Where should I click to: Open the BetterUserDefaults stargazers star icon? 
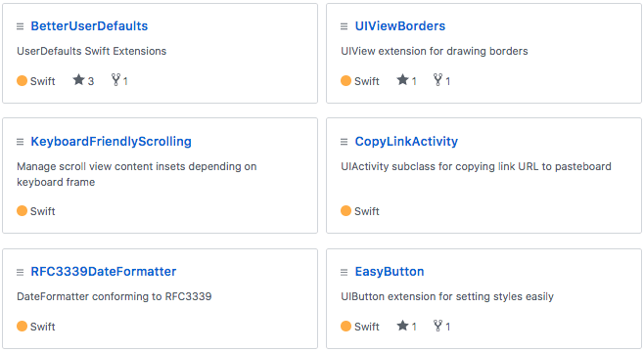pos(78,79)
